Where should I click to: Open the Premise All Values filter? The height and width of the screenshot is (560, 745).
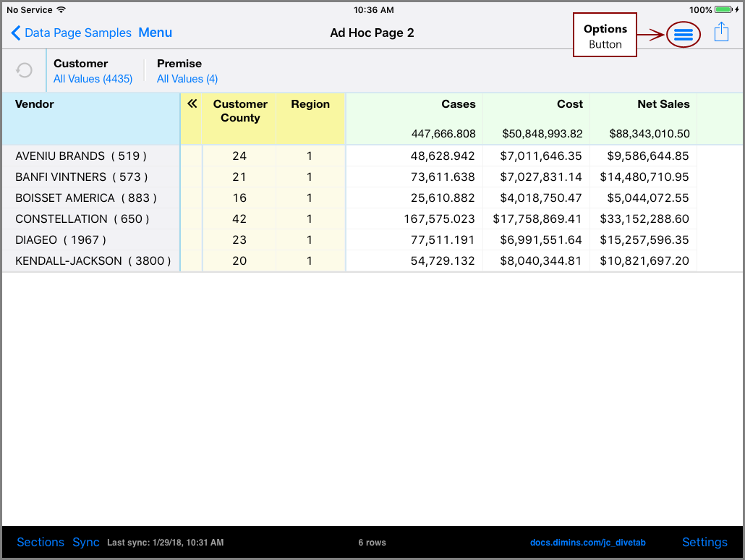(x=187, y=78)
